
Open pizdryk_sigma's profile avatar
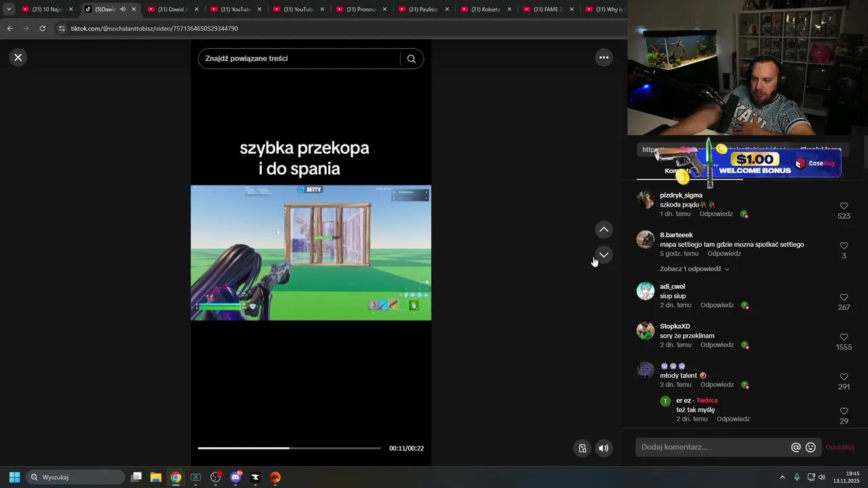coord(645,200)
